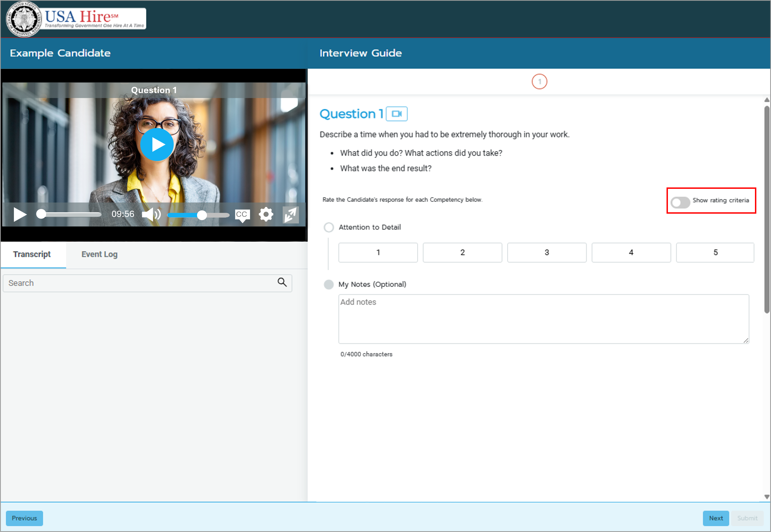Click the Attention to Detail status circle
The height and width of the screenshot is (532, 771).
point(328,227)
